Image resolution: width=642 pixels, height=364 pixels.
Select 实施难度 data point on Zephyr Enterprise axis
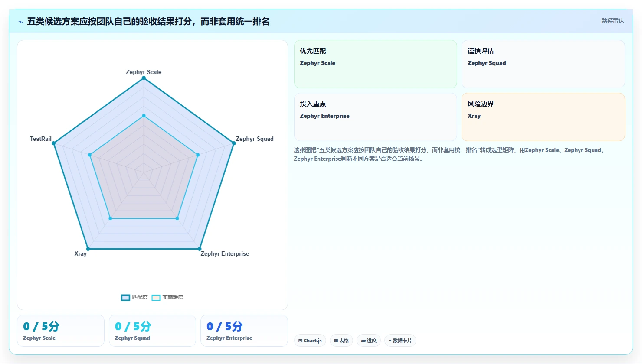coord(177,218)
